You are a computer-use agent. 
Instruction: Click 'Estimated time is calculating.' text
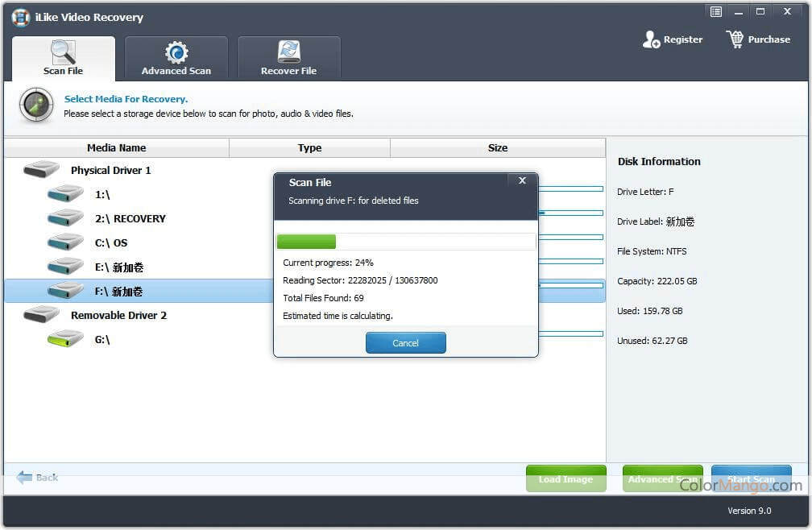pyautogui.click(x=338, y=315)
